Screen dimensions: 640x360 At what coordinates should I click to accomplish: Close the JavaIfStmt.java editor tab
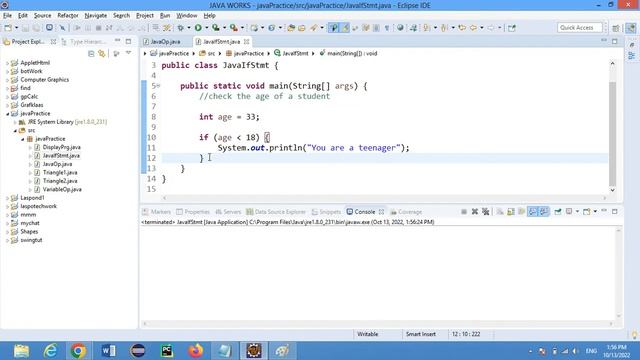click(x=247, y=42)
